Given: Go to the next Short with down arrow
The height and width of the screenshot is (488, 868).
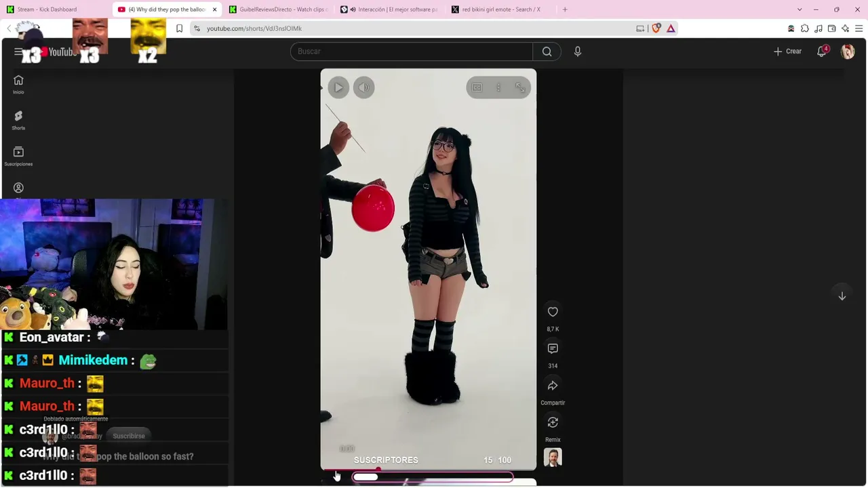Looking at the screenshot, I should point(842,296).
